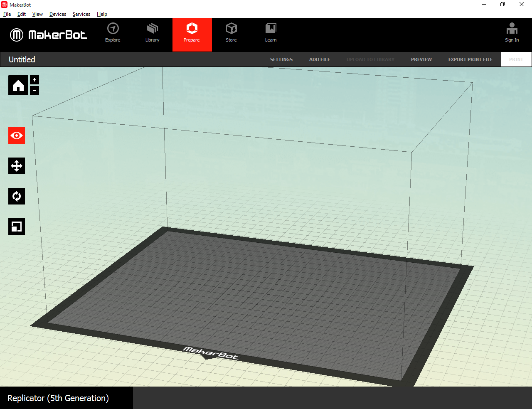Close the MakerBot window
The height and width of the screenshot is (409, 532).
coord(522,5)
